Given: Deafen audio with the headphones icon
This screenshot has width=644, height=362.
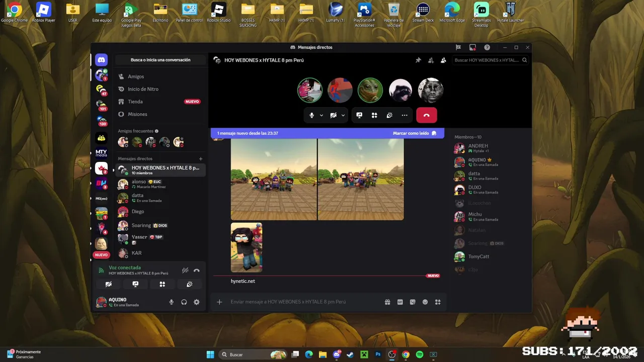Looking at the screenshot, I should point(184,302).
